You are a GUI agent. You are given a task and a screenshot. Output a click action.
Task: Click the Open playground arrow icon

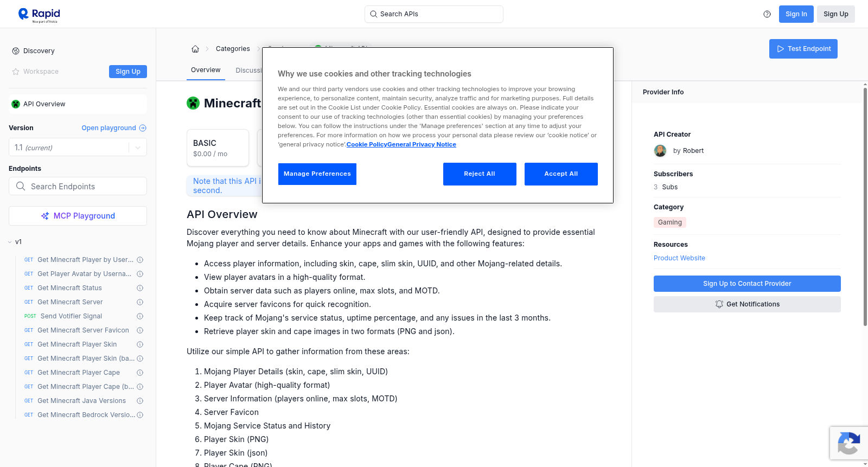[143, 128]
